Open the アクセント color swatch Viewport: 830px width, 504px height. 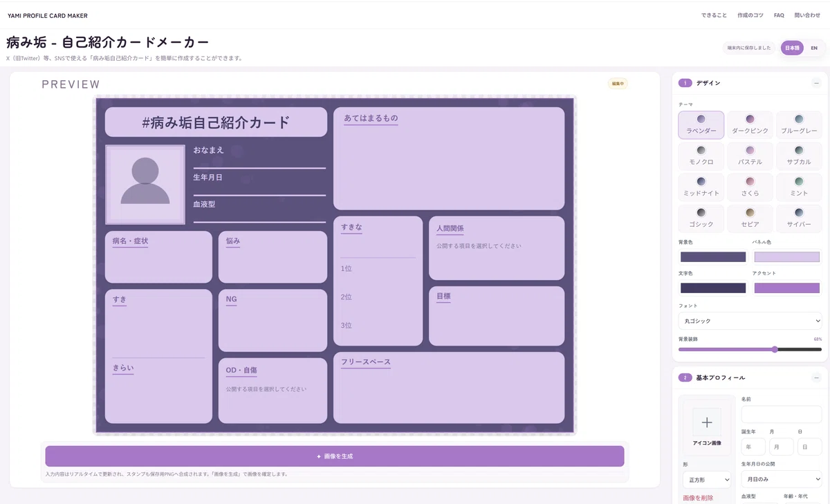pyautogui.click(x=786, y=288)
